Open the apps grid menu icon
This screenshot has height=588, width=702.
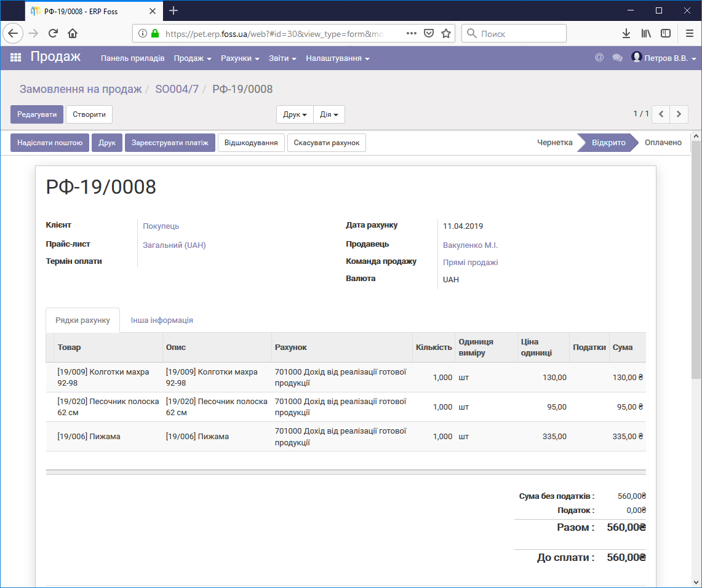click(x=15, y=58)
